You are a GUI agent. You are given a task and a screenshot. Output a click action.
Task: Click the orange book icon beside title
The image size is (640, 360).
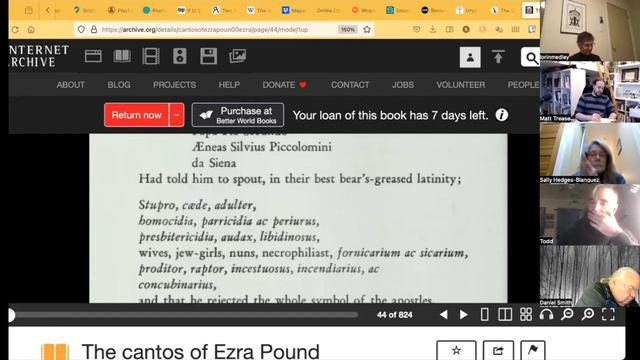pos(55,352)
